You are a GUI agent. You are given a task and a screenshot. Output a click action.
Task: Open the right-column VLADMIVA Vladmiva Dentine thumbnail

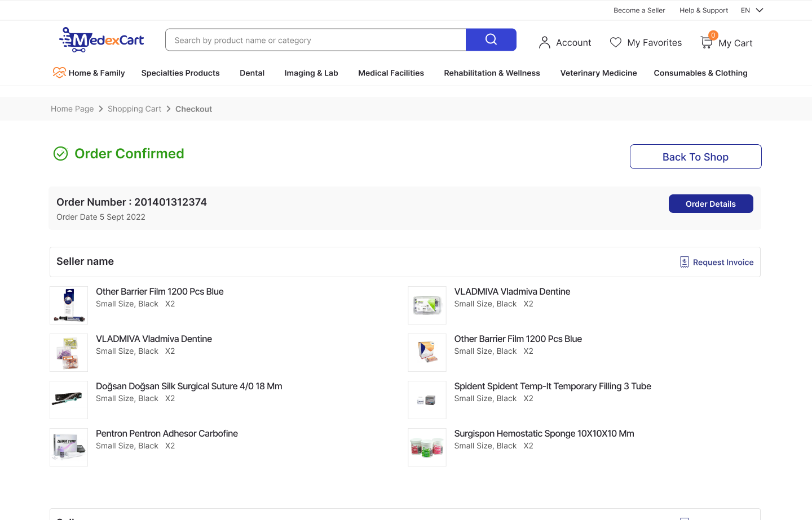tap(427, 305)
